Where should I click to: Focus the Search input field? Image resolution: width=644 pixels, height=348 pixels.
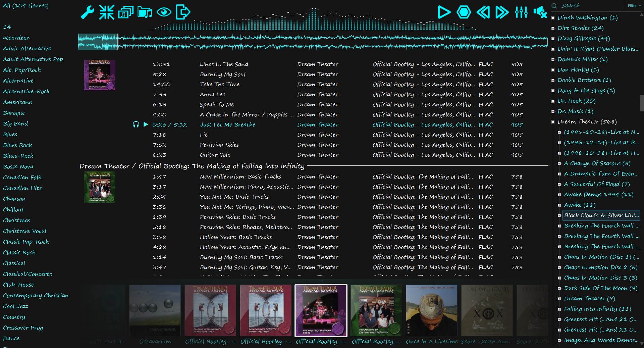592,6
